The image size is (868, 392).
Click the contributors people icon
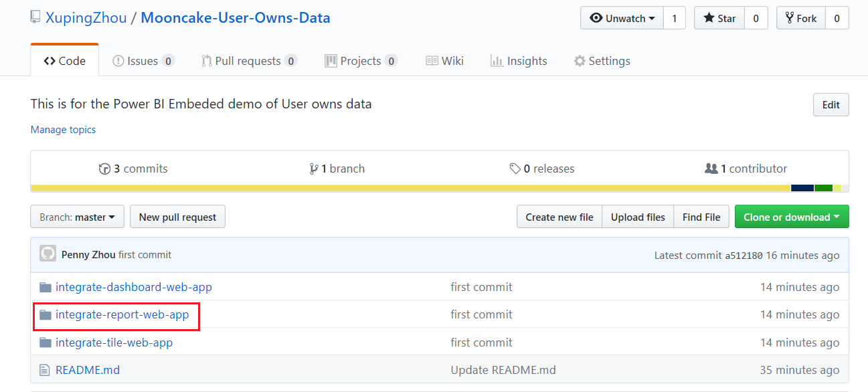point(711,169)
